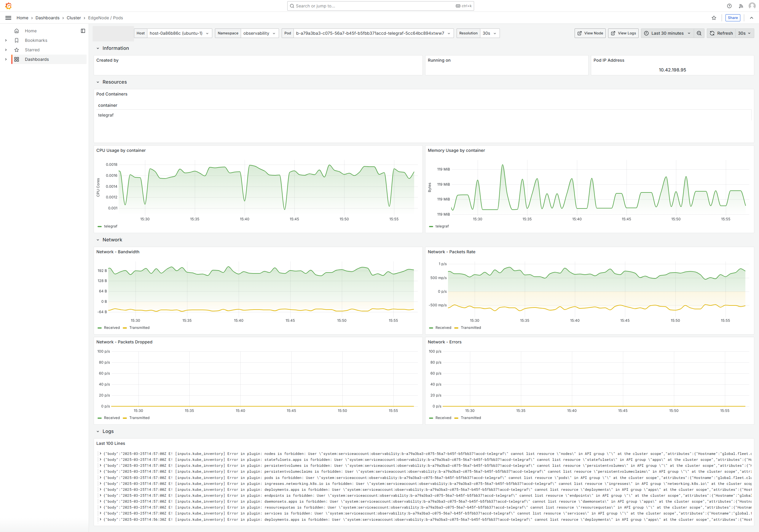This screenshot has height=532, width=759.
Task: Star this dashboard as favorite
Action: [714, 18]
